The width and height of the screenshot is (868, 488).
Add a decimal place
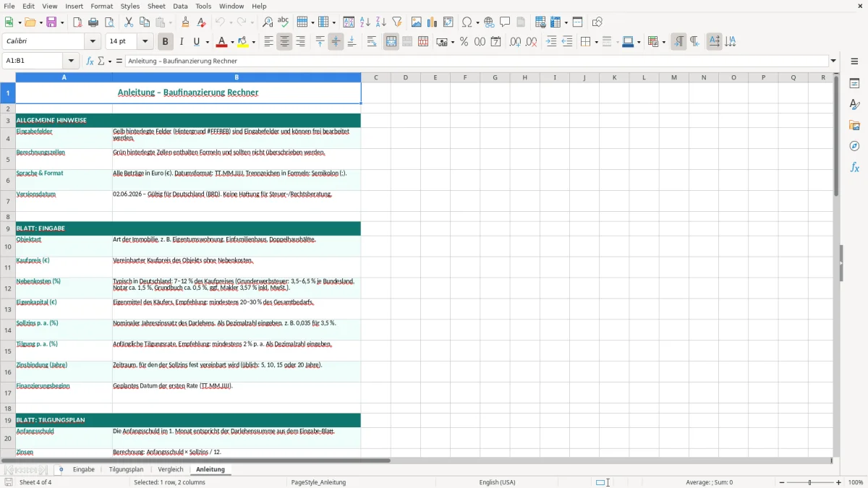(515, 42)
